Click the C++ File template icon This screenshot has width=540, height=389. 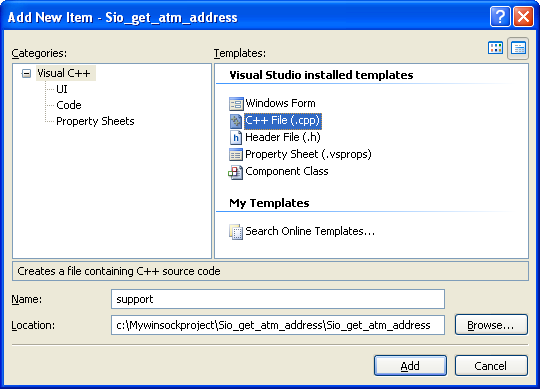[x=236, y=121]
